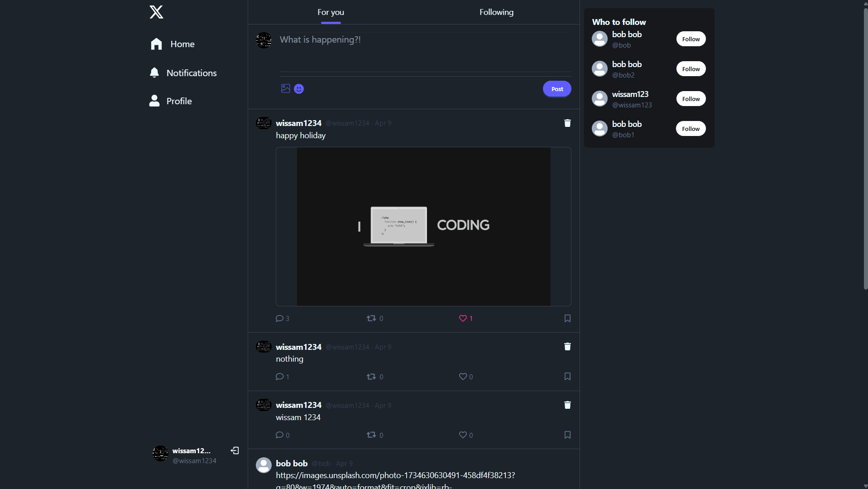Repost the wissam 1234 post

(x=375, y=435)
